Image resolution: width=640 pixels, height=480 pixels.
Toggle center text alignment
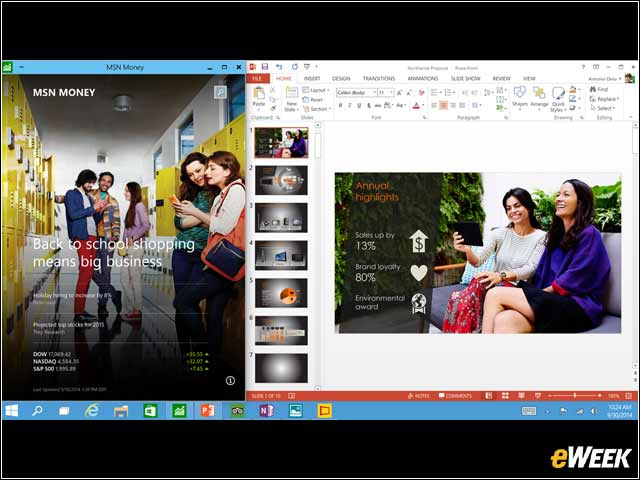coord(444,105)
